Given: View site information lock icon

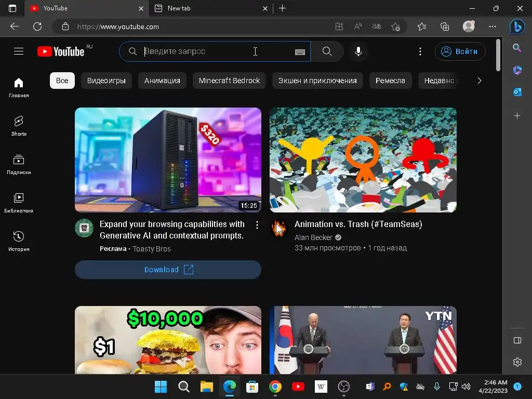Looking at the screenshot, I should coord(65,26).
